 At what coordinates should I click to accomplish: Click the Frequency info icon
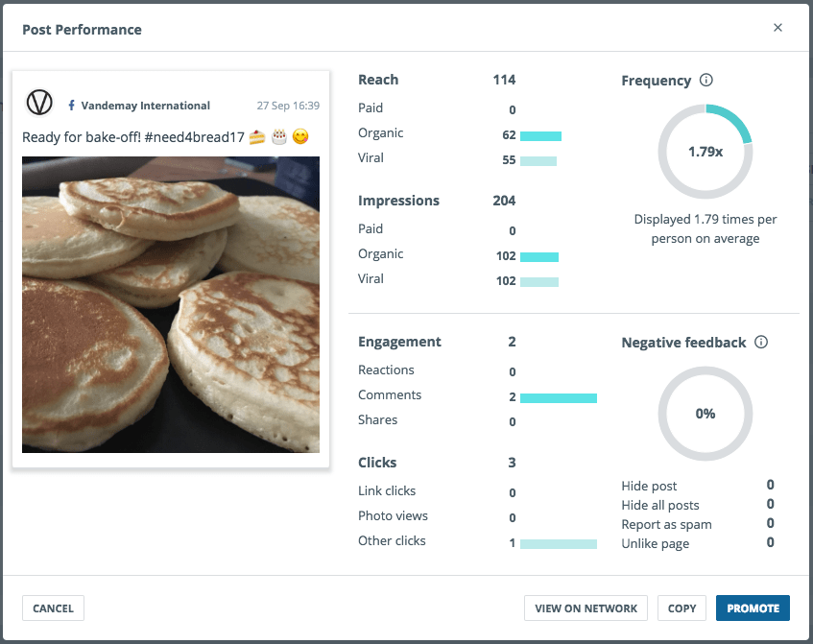tap(705, 80)
